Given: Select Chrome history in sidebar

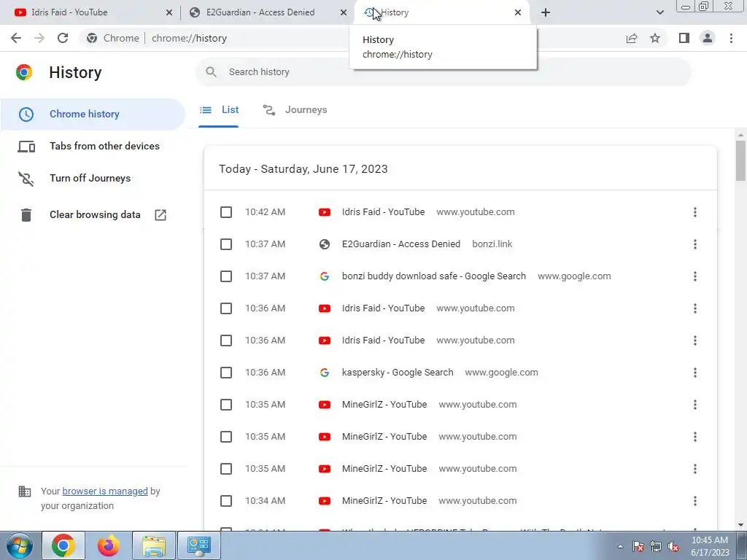Looking at the screenshot, I should [x=93, y=114].
